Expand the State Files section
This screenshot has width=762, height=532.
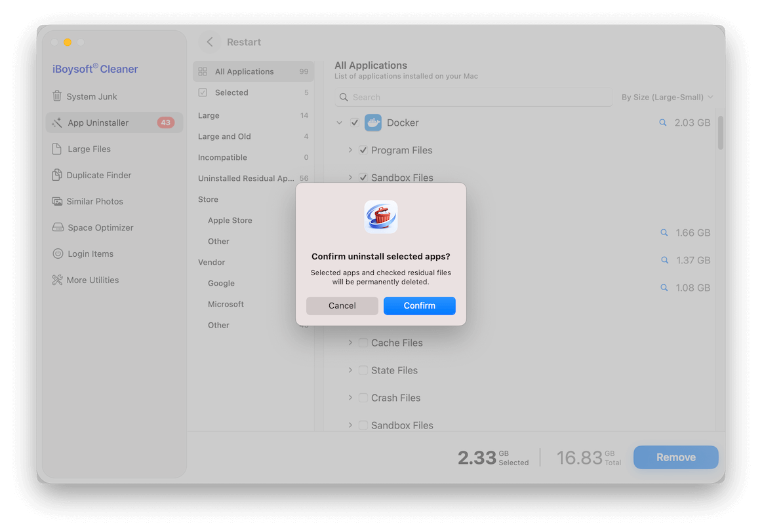point(350,370)
